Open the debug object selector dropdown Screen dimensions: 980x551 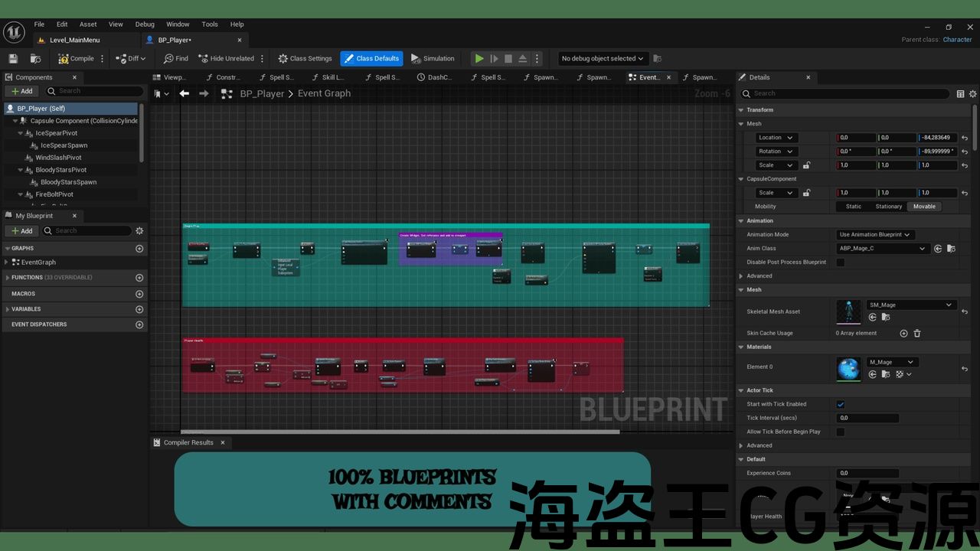[603, 59]
